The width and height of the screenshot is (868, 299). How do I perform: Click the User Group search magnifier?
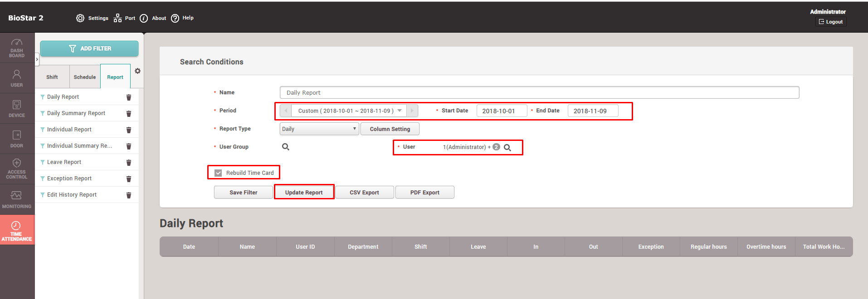(286, 147)
